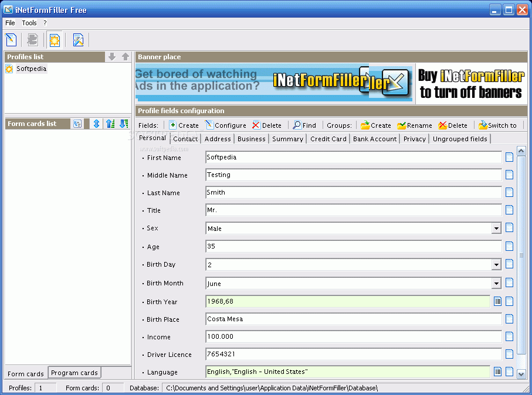Click the First Name input field
This screenshot has width=532, height=395.
tap(354, 157)
